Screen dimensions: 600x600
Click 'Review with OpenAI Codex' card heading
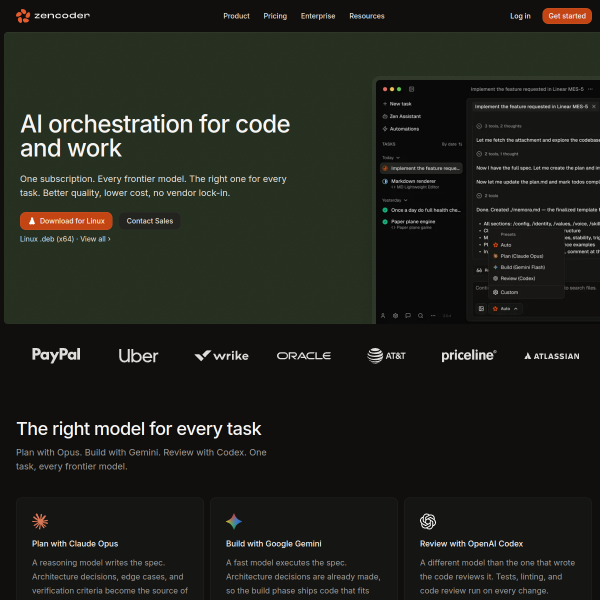(x=471, y=544)
